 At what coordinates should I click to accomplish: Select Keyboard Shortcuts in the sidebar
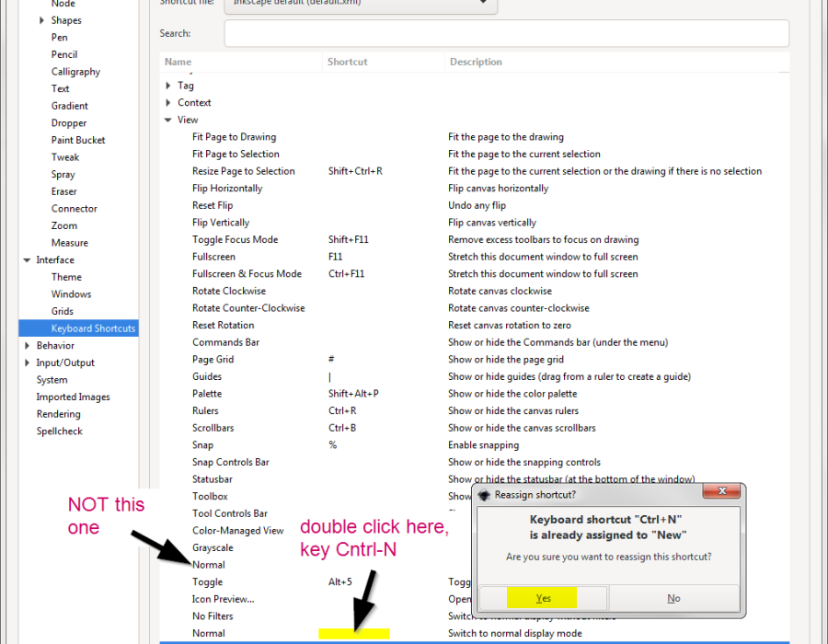pyautogui.click(x=78, y=328)
